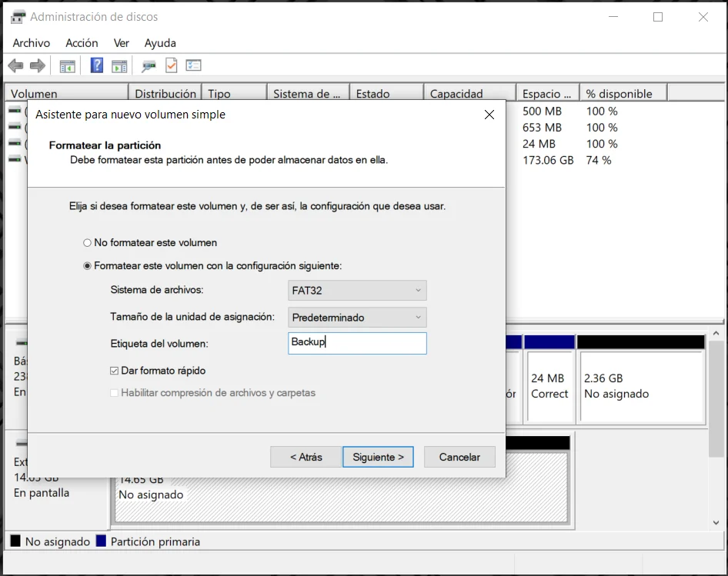Select the '2.36 GB No asignado' partition block
The width and height of the screenshot is (728, 576).
(x=641, y=387)
